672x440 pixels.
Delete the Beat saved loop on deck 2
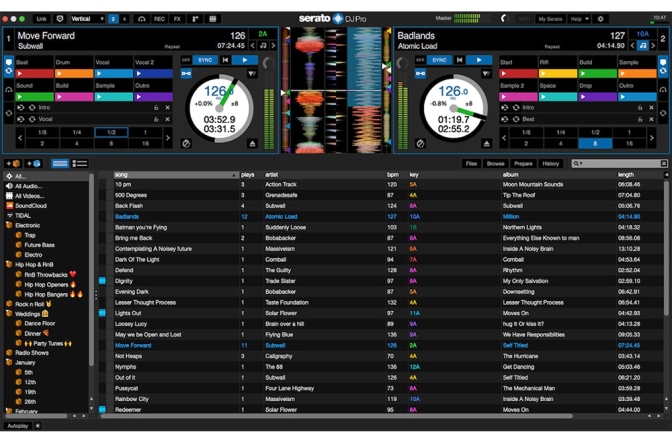tap(651, 119)
